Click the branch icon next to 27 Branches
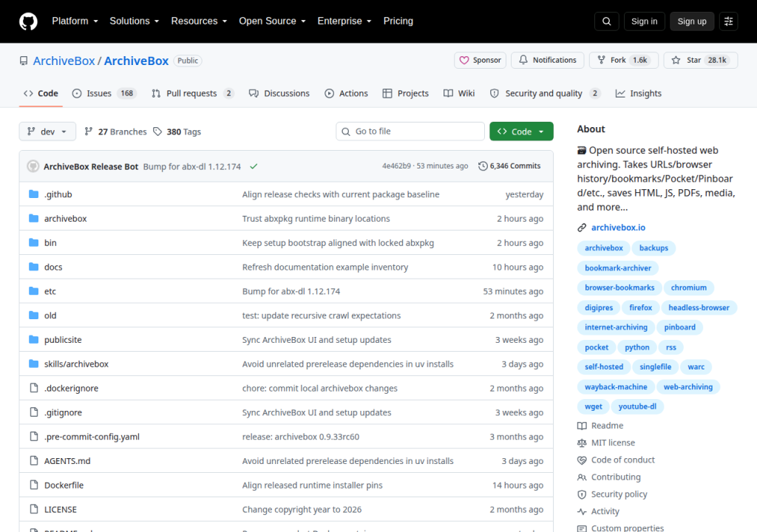 (x=89, y=132)
